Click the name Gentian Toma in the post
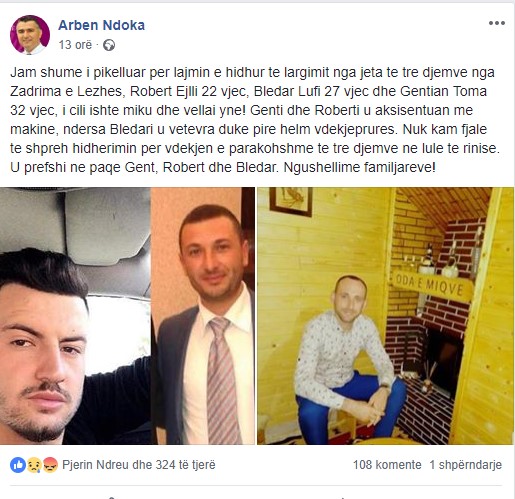Viewport: 515px width, 499px height. [x=443, y=91]
